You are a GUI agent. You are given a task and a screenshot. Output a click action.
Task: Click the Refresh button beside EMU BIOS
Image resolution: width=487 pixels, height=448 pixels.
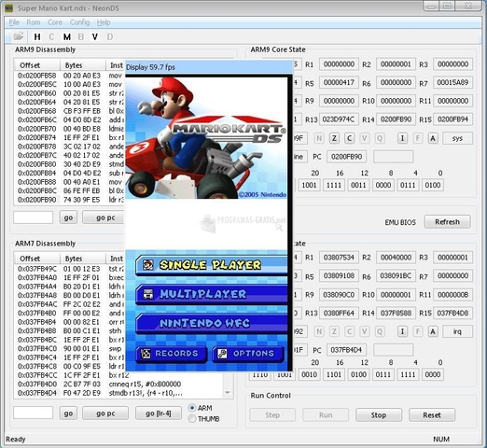click(447, 222)
